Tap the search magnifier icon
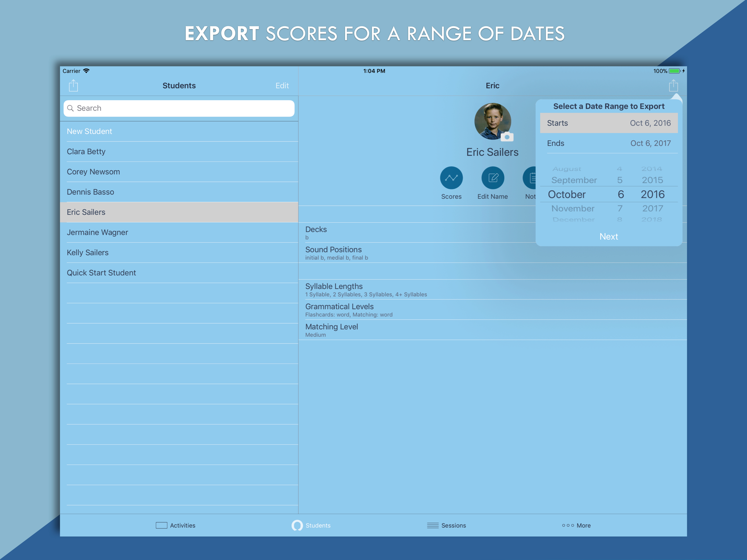Image resolution: width=747 pixels, height=560 pixels. (71, 108)
